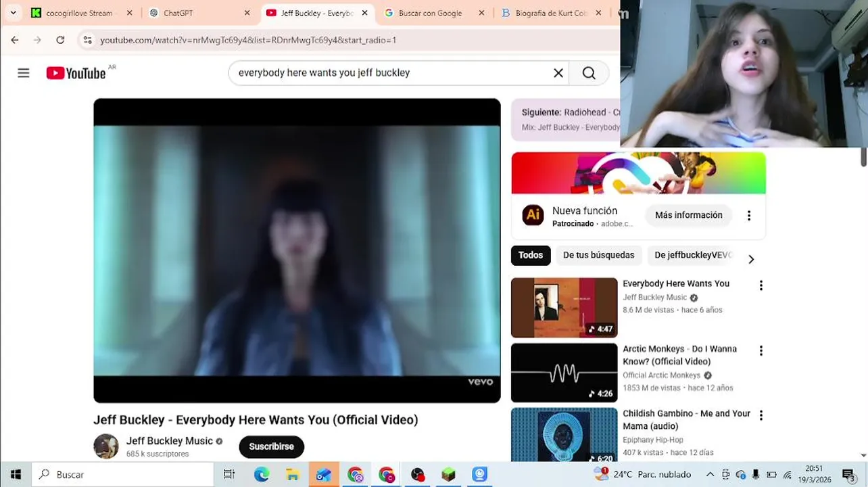Open the notification center icon
Image resolution: width=868 pixels, height=487 pixels.
848,475
